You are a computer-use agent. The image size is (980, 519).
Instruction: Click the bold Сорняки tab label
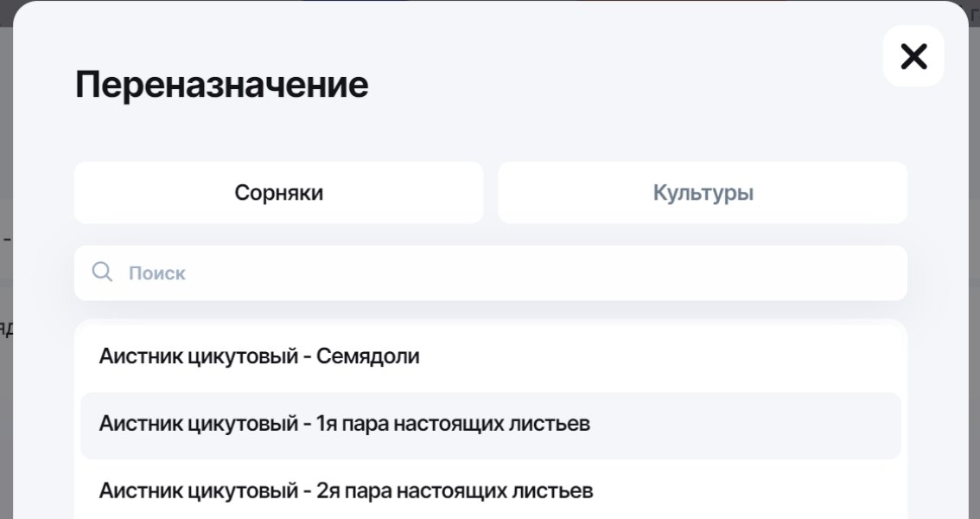[x=278, y=192]
